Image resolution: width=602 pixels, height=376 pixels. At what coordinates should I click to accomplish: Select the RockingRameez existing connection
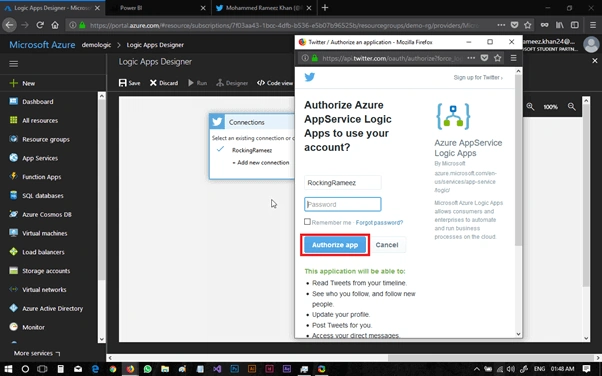[x=252, y=150]
